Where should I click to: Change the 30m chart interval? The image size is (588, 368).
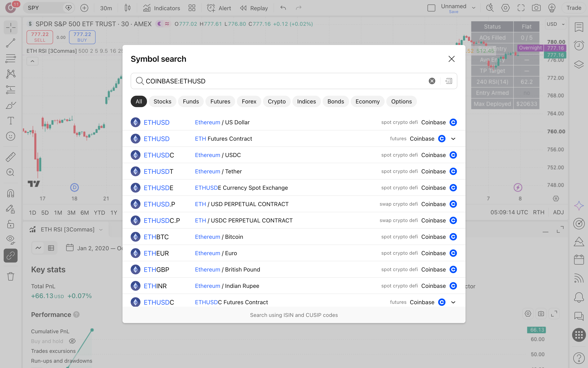pos(106,8)
